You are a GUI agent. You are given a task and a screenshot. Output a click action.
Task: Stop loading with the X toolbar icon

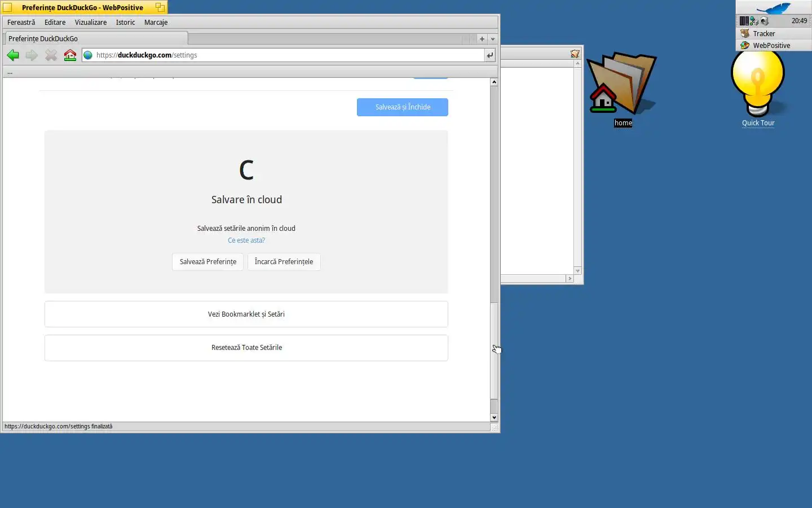(x=51, y=55)
